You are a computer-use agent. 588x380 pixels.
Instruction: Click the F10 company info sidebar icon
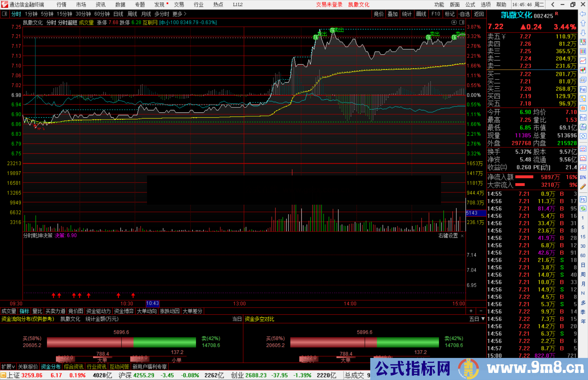pyautogui.click(x=583, y=89)
